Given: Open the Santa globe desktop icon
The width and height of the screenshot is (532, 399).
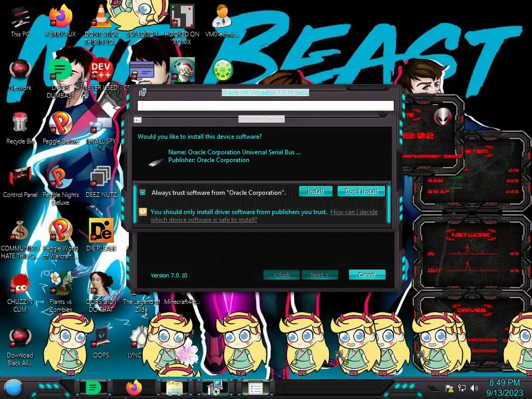Looking at the screenshot, I should 182,70.
